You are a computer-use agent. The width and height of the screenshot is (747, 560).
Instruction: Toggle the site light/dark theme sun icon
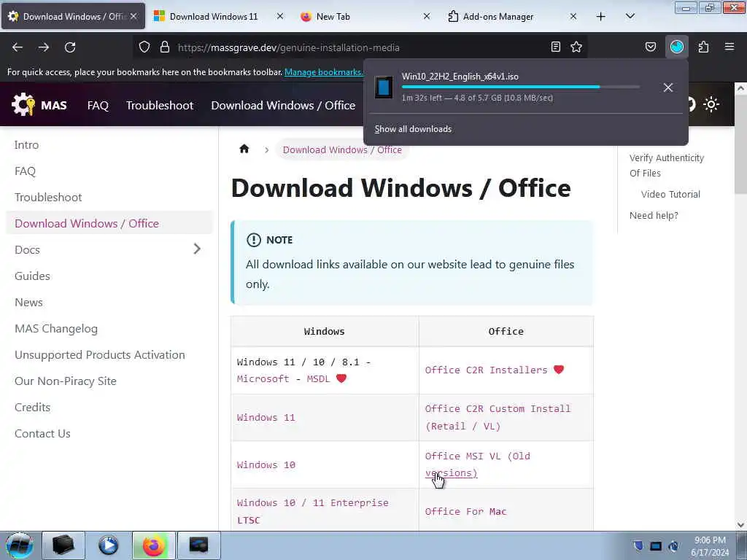711,104
